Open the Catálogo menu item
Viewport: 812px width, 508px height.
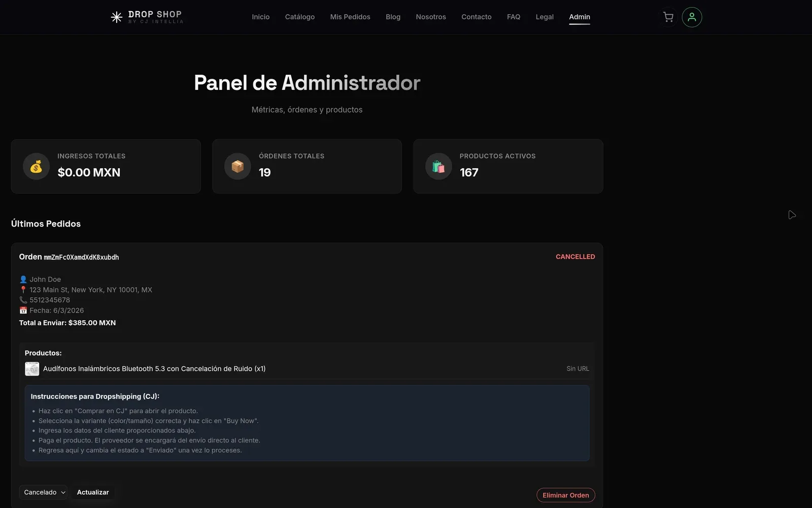click(300, 17)
